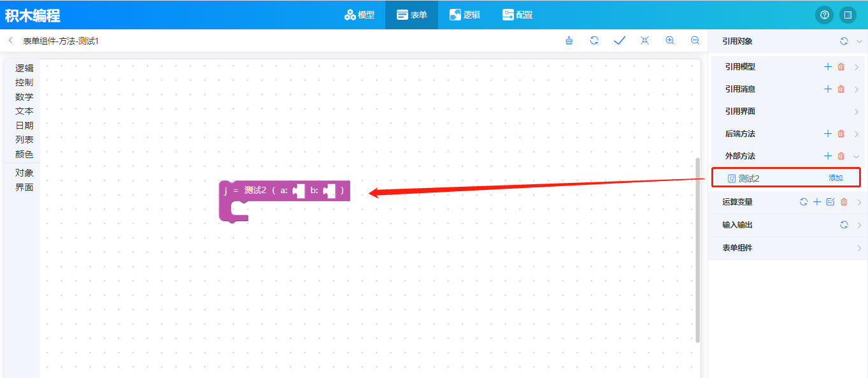Open the help question-mark icon in header

click(825, 15)
